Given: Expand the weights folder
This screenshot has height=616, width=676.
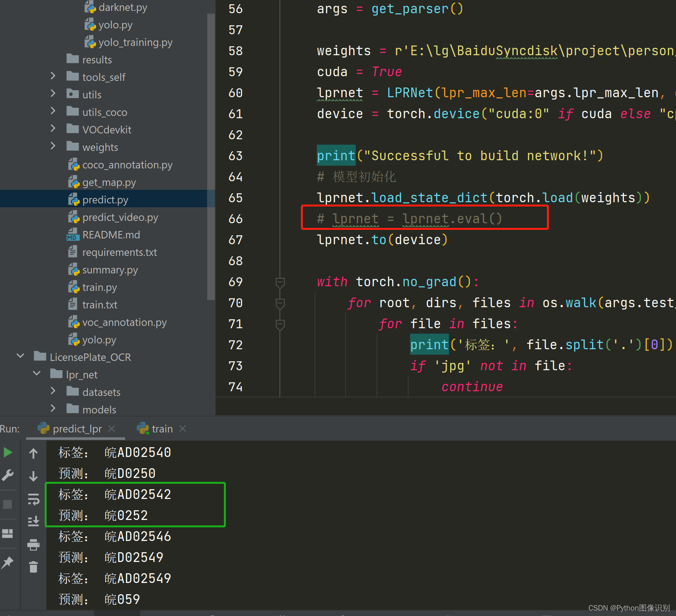Looking at the screenshot, I should (x=53, y=146).
